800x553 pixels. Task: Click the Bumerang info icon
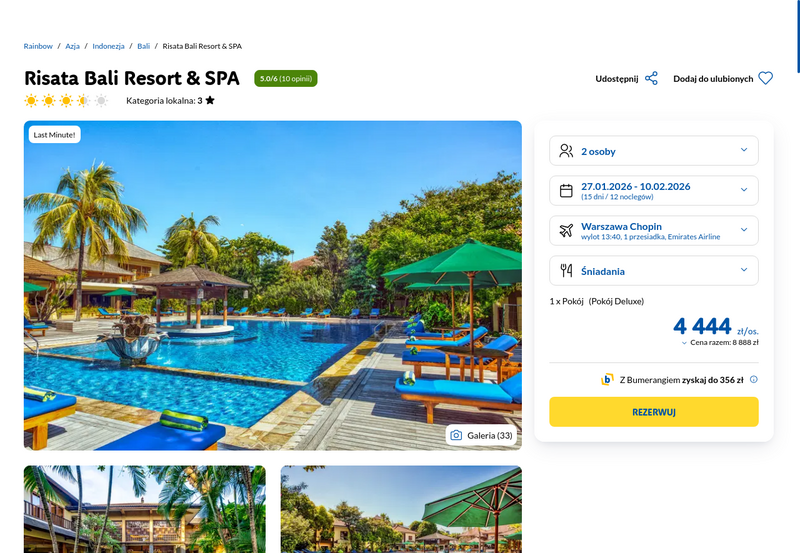click(754, 380)
